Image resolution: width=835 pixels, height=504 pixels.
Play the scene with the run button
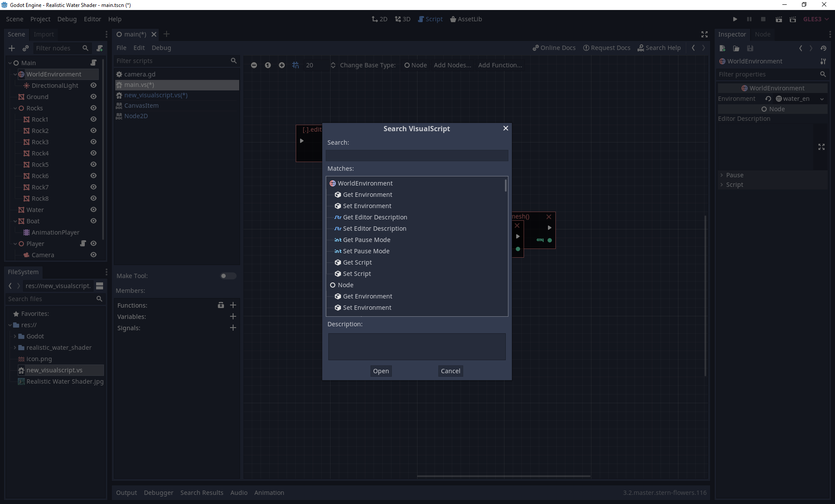pos(735,19)
